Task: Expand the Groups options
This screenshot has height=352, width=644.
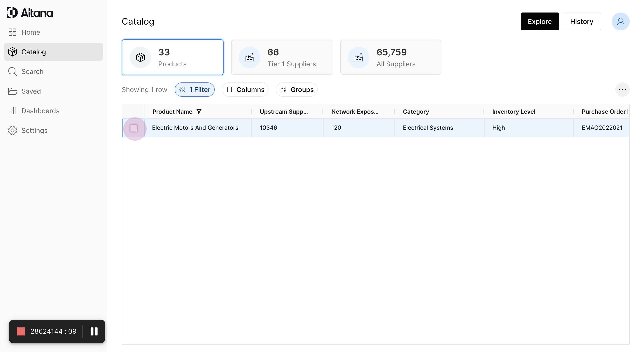Action: tap(297, 90)
